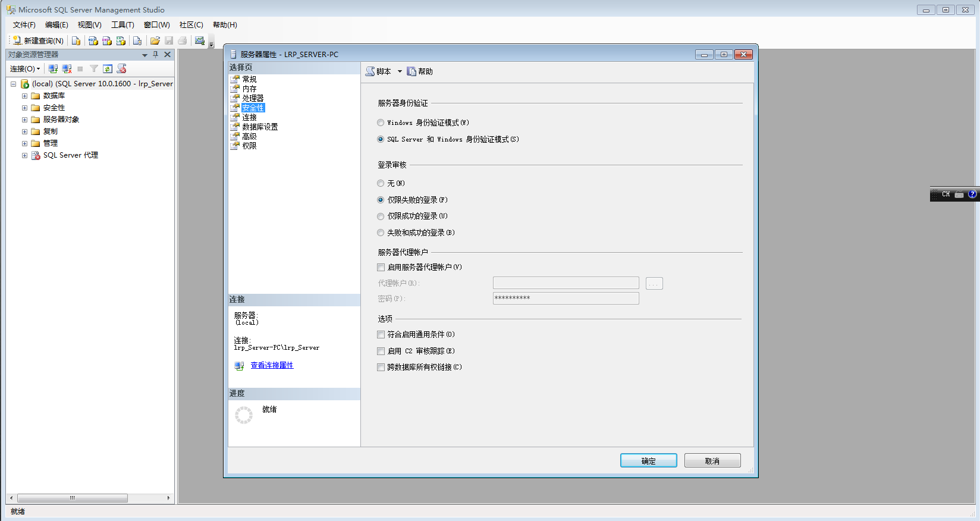Select the 连接 page in 选择页 list

pyautogui.click(x=249, y=117)
